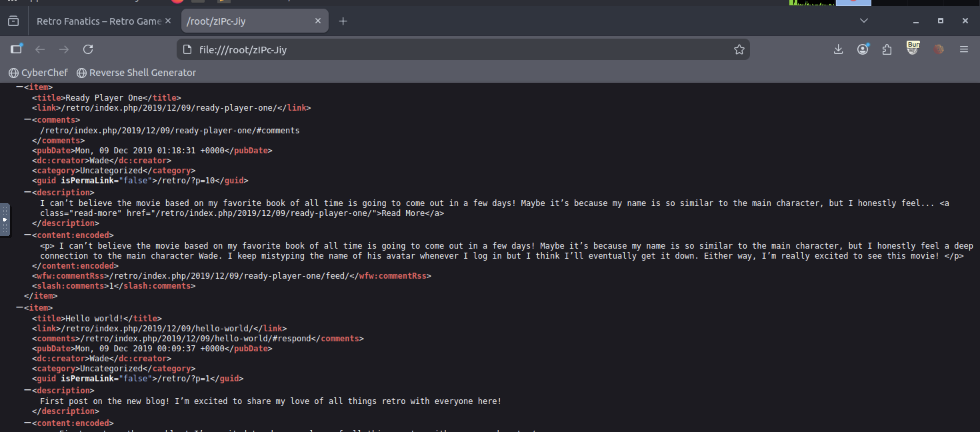Viewport: 980px width, 432px height.
Task: Collapse the first content:encoded node
Action: pos(27,235)
